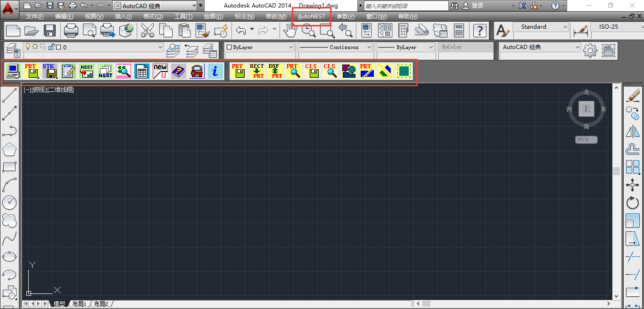Click the PRT blue diagonal icon
Viewport: 644px width, 309px height.
click(367, 71)
